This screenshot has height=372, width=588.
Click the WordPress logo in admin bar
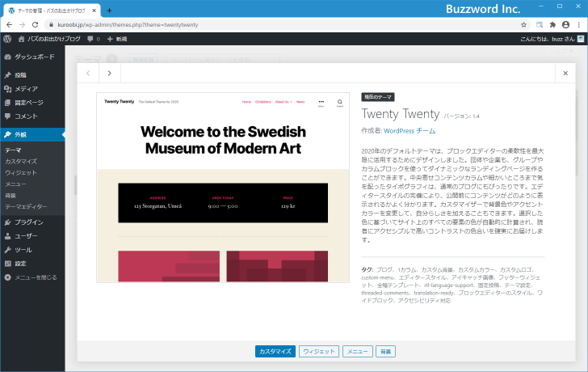click(7, 38)
